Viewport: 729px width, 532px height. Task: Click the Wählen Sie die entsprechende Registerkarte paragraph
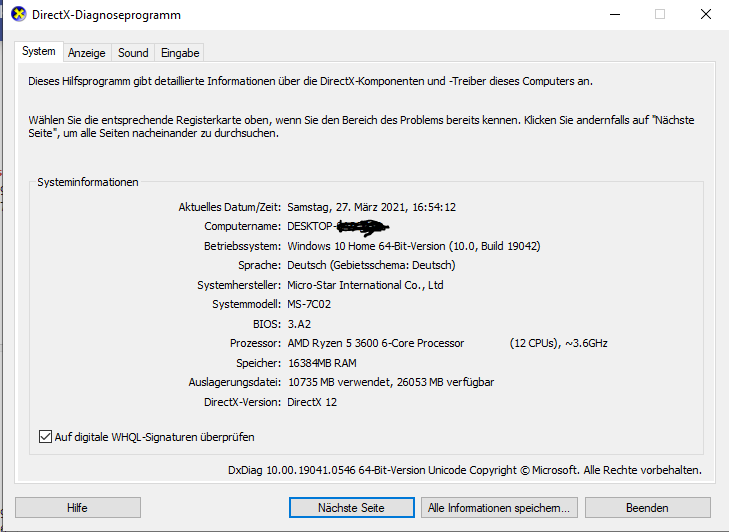pos(361,126)
